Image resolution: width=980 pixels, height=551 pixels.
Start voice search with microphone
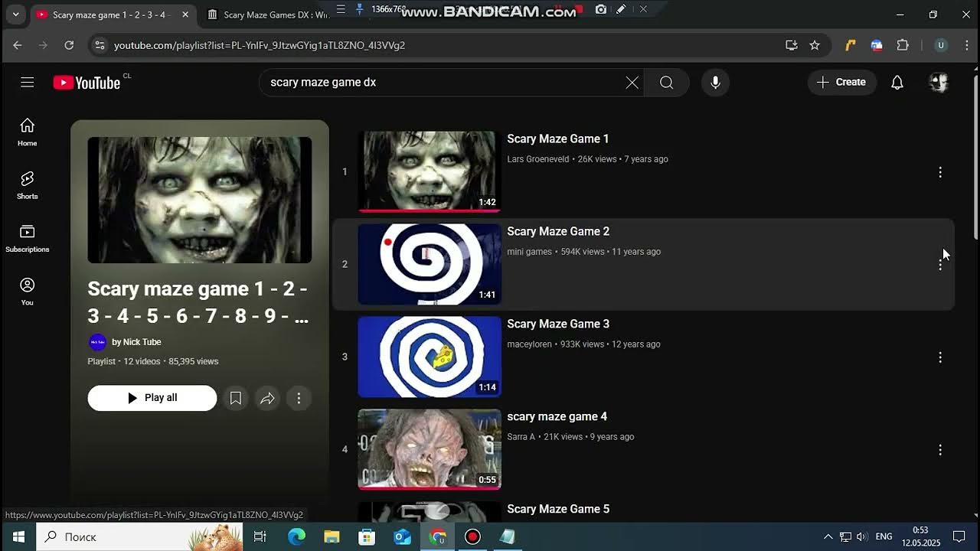tap(715, 83)
